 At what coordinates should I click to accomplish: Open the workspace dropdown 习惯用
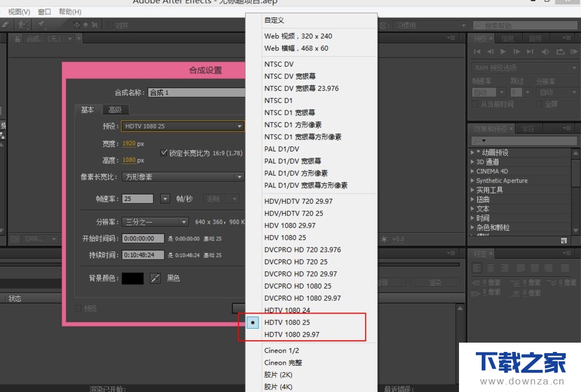point(430,26)
